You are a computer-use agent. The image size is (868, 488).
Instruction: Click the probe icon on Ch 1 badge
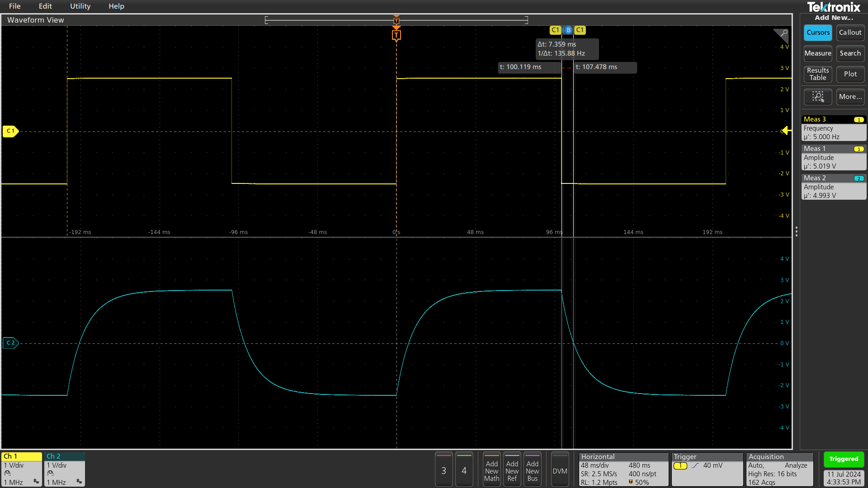pos(7,473)
